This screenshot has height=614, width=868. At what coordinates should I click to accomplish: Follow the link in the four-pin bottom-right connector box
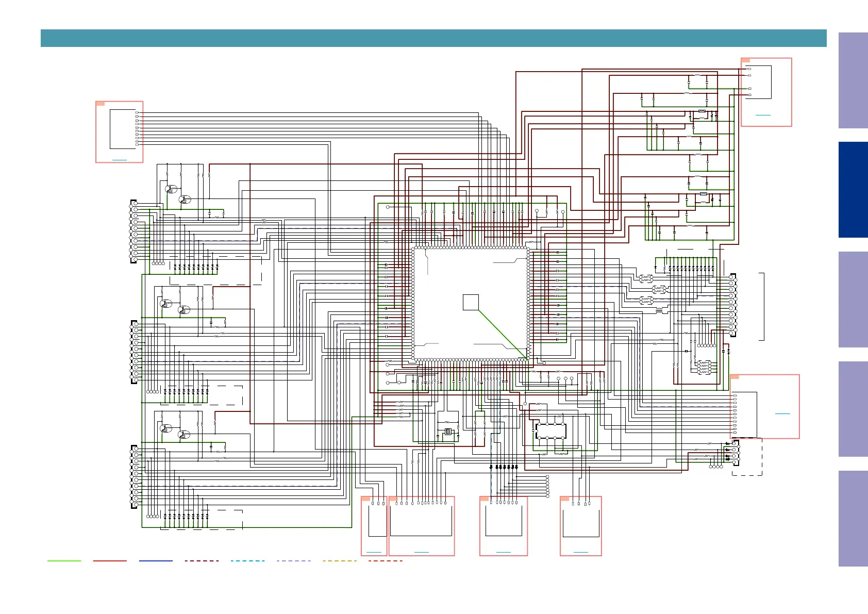point(580,552)
